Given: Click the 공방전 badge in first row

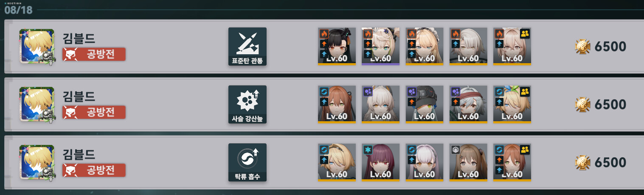Looking at the screenshot, I should [x=94, y=54].
